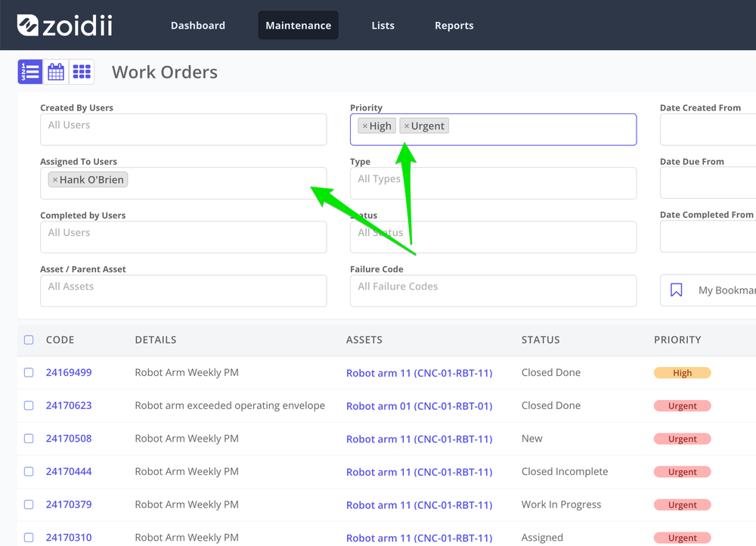Check the box for work order 24170623
756x546 pixels.
(29, 405)
